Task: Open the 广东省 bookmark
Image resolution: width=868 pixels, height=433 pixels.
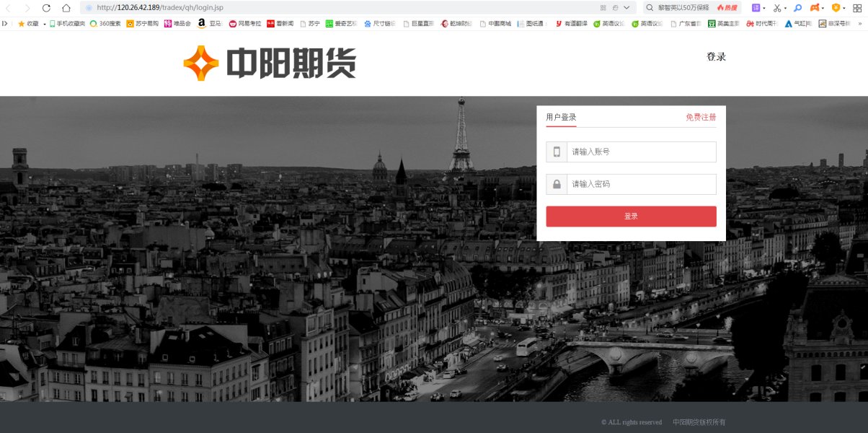Action: 686,23
